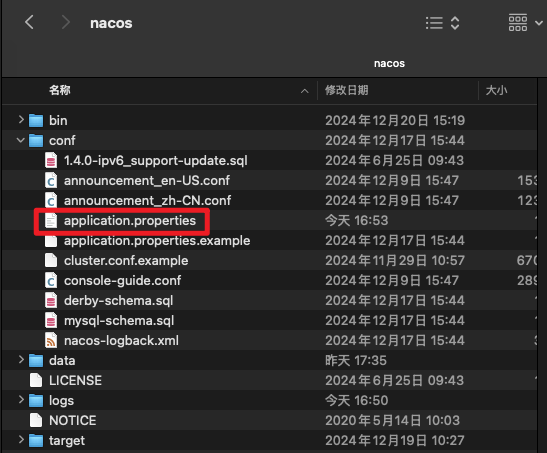547x453 pixels.
Task: Open the list view options control
Action: [x=442, y=23]
